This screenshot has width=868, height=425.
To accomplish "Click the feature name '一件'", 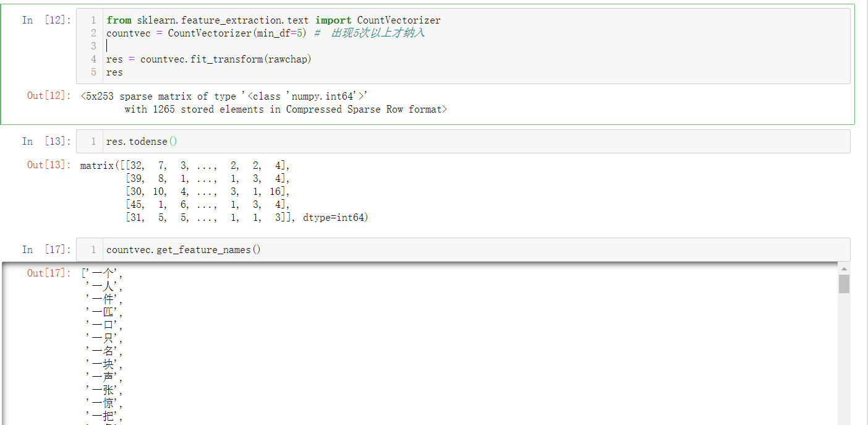I will [103, 299].
